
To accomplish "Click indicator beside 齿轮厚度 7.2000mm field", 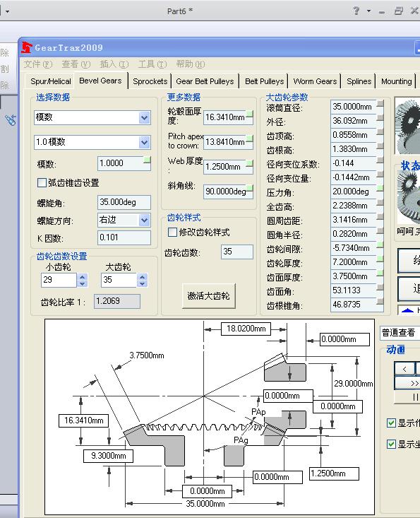I will pyautogui.click(x=380, y=259).
